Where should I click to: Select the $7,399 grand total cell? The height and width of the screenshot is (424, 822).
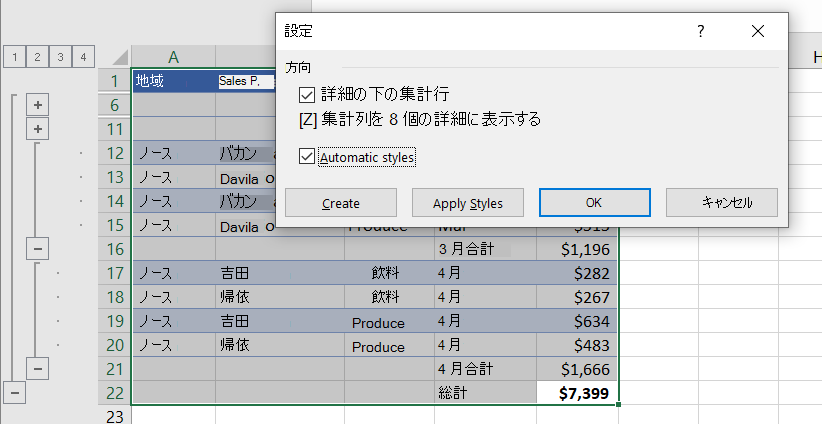click(578, 393)
